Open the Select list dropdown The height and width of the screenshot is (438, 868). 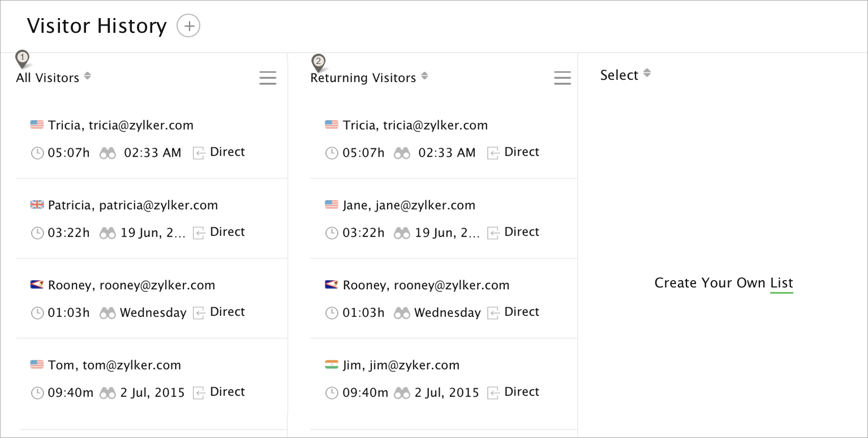click(x=647, y=74)
